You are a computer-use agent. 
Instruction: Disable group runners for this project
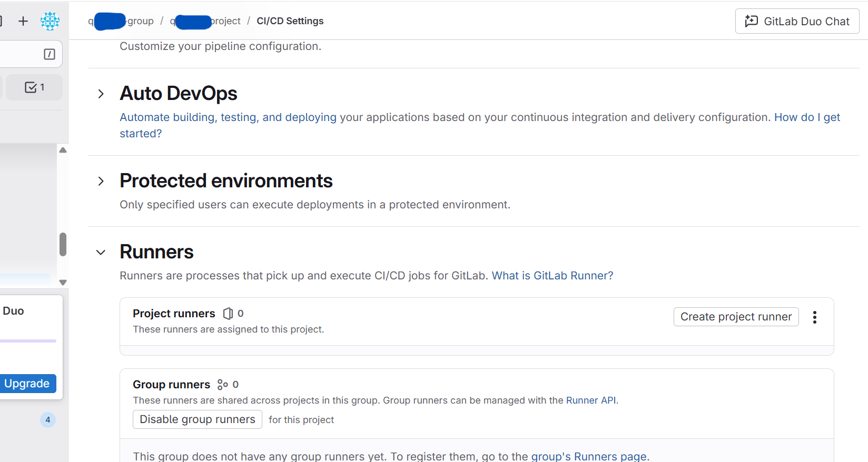pos(197,419)
